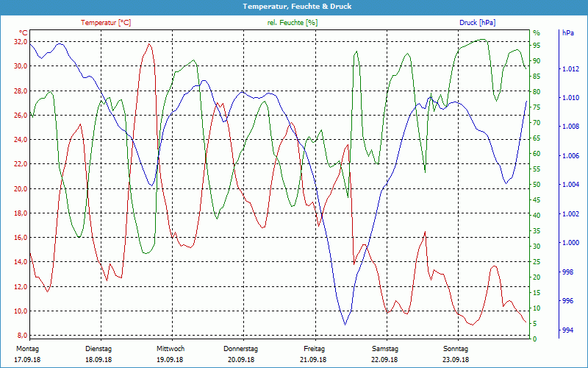Viewport: 588px width, 368px height.
Task: Click the 32,0 temperature axis value
Action: (x=21, y=42)
